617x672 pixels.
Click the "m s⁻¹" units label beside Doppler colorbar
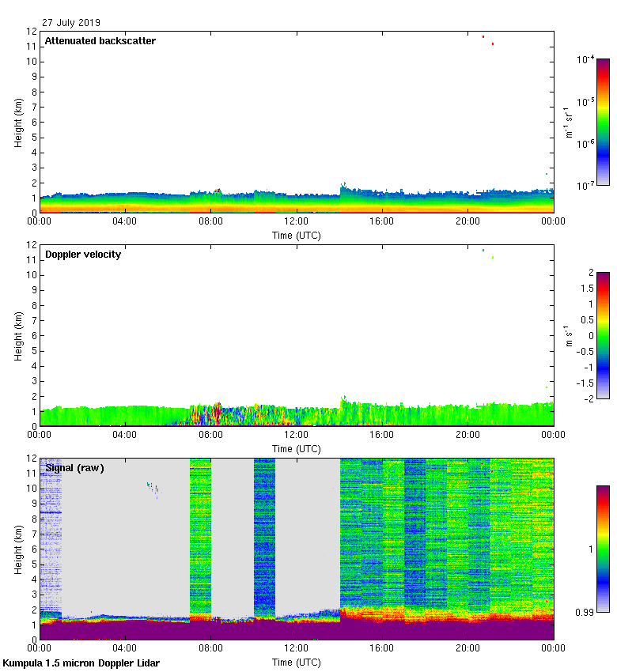(570, 336)
